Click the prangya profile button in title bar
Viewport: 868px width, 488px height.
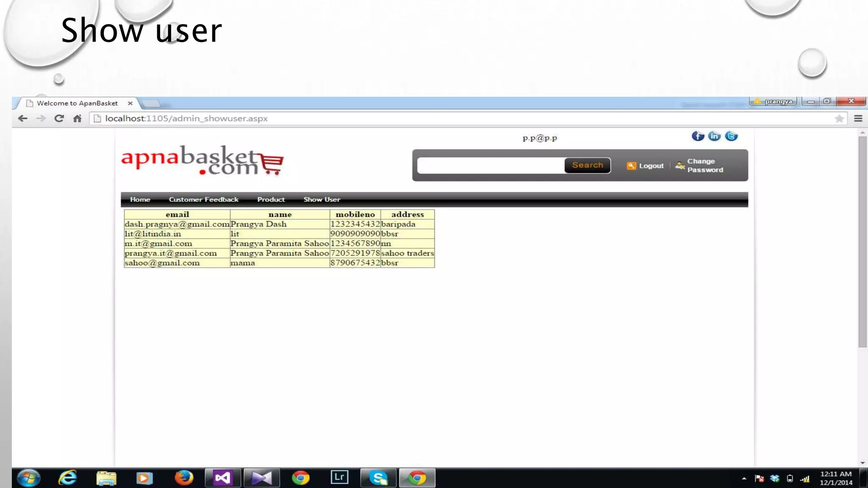click(x=773, y=101)
